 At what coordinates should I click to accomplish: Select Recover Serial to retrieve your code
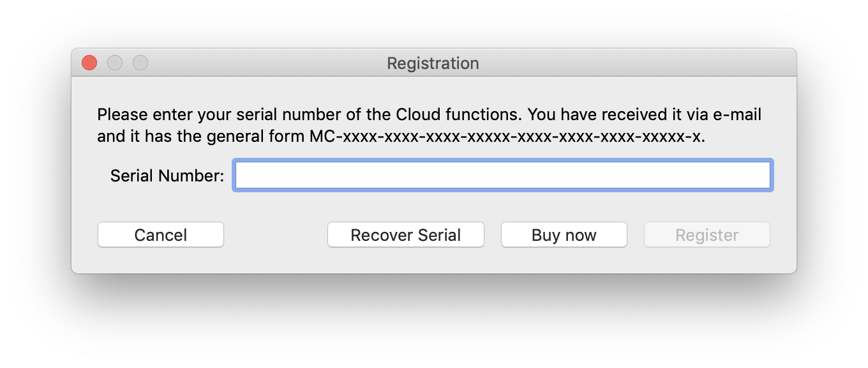pyautogui.click(x=405, y=234)
